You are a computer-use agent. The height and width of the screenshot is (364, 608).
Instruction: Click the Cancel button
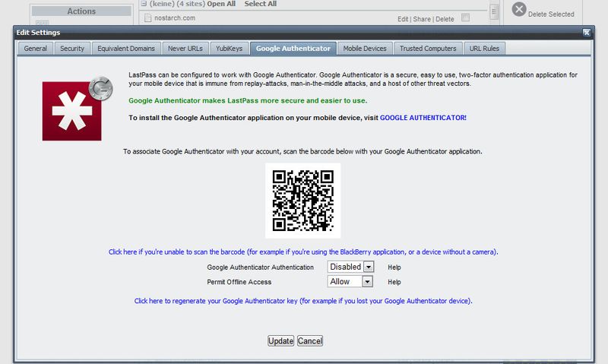coord(310,340)
